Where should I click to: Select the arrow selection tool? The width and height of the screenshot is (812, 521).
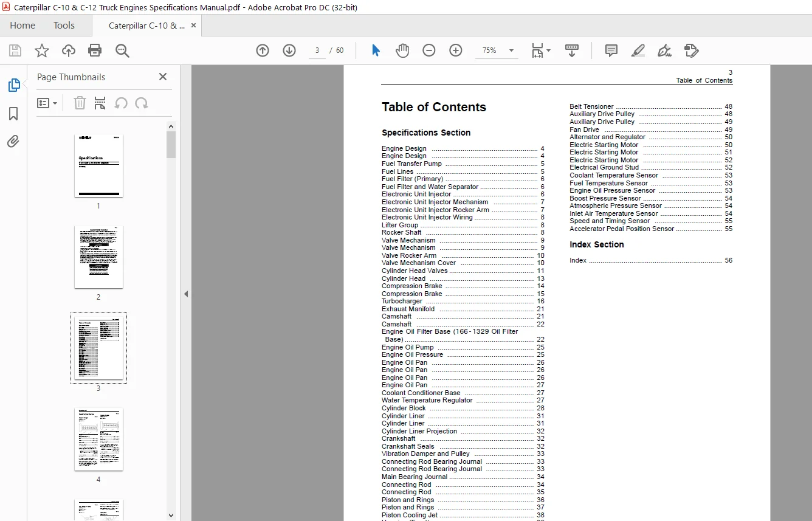(x=376, y=50)
